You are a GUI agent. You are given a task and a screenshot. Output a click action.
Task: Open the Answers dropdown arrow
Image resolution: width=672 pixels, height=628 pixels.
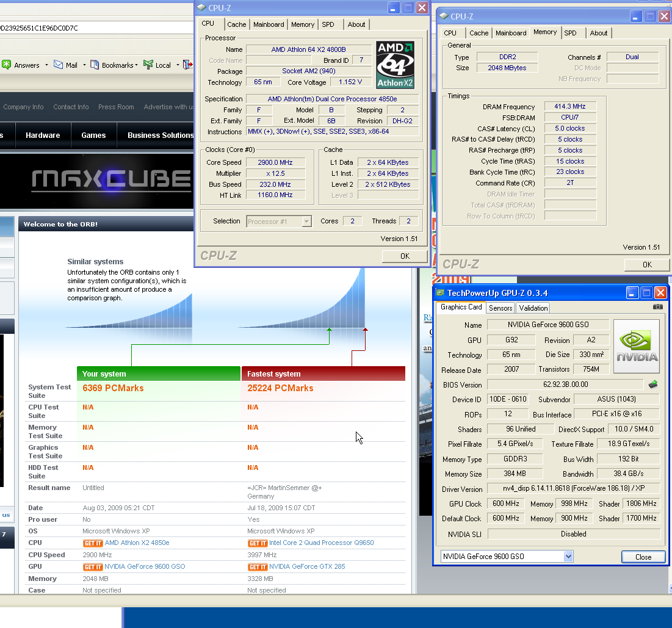(x=46, y=65)
